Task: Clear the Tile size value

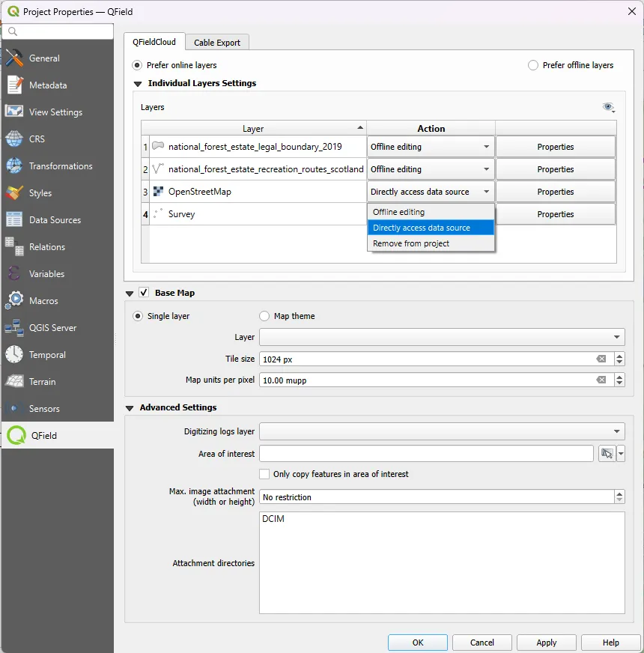Action: pos(601,359)
